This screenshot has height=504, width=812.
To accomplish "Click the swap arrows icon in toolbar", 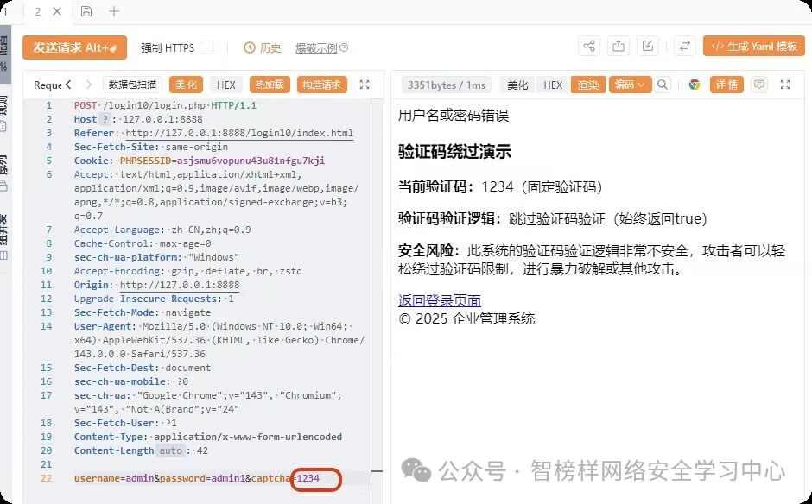I will (x=685, y=46).
